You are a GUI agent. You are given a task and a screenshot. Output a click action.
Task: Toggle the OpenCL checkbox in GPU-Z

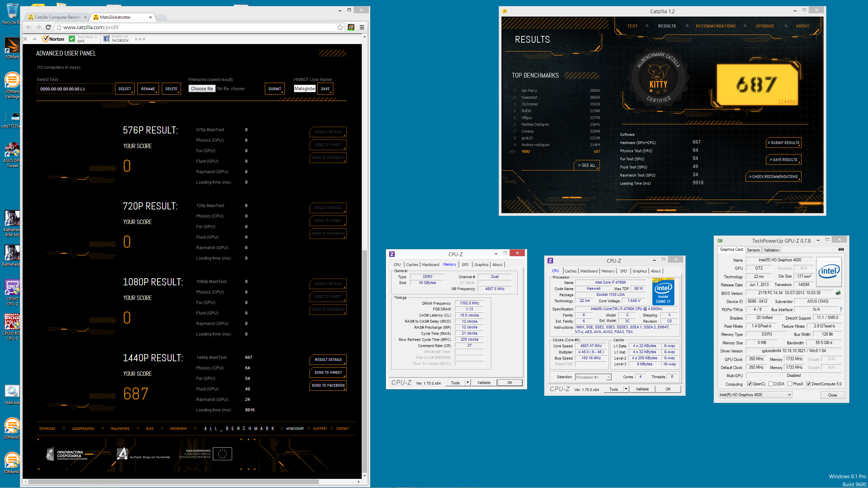click(x=749, y=384)
